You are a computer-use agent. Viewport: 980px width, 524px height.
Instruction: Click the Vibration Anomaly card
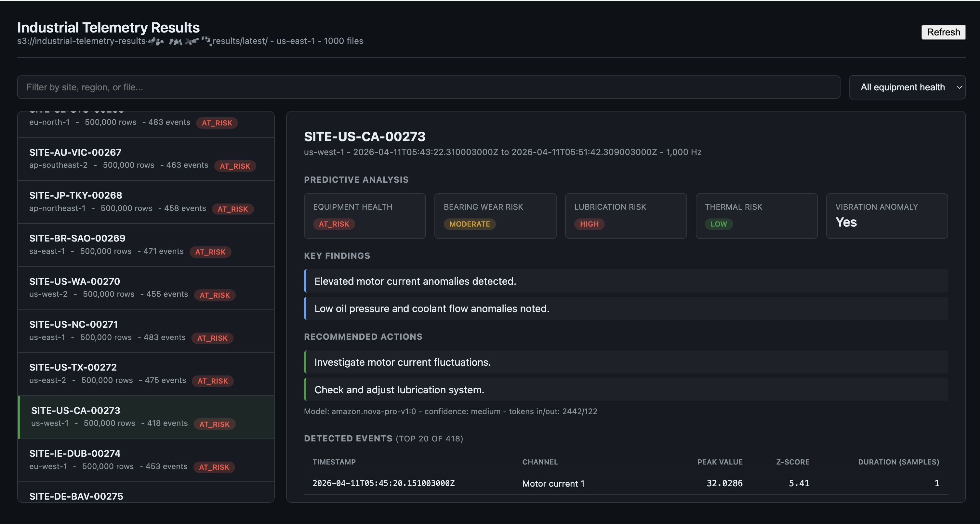coord(886,216)
